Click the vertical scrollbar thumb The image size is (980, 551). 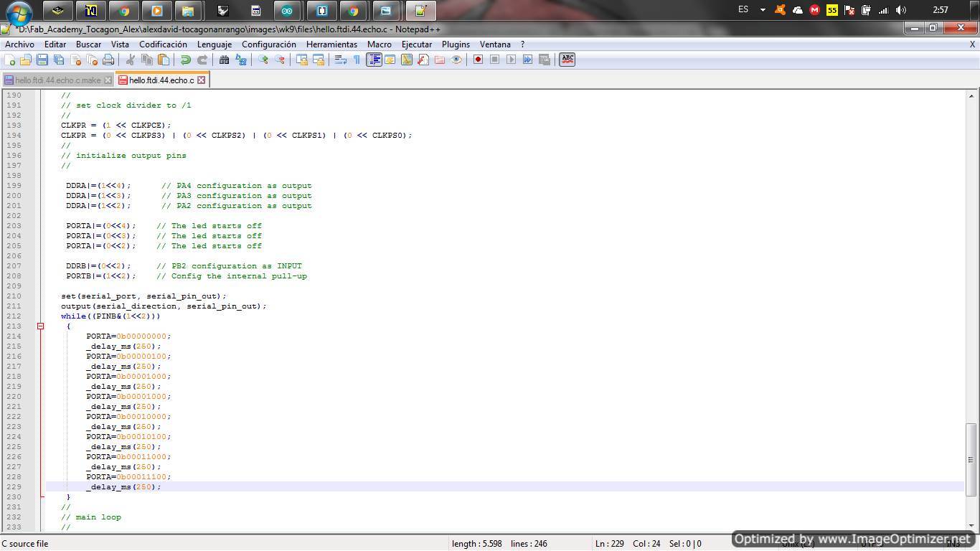[x=971, y=459]
